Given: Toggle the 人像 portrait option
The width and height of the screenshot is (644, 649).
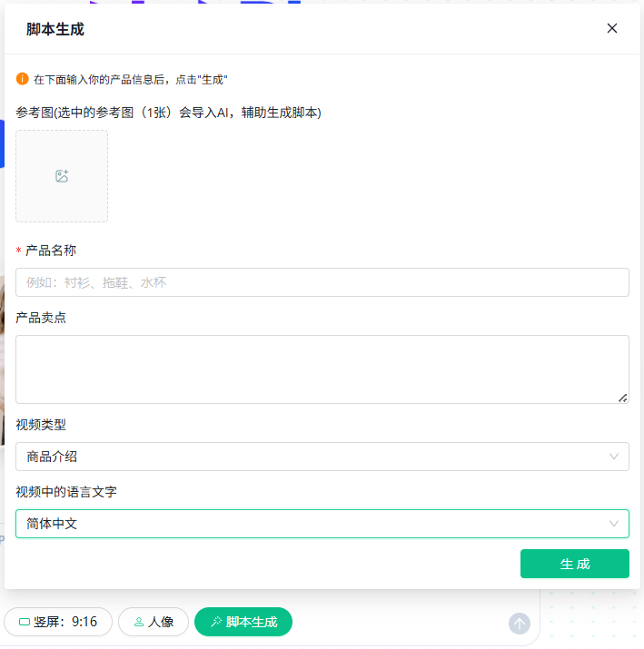Looking at the screenshot, I should pyautogui.click(x=154, y=622).
